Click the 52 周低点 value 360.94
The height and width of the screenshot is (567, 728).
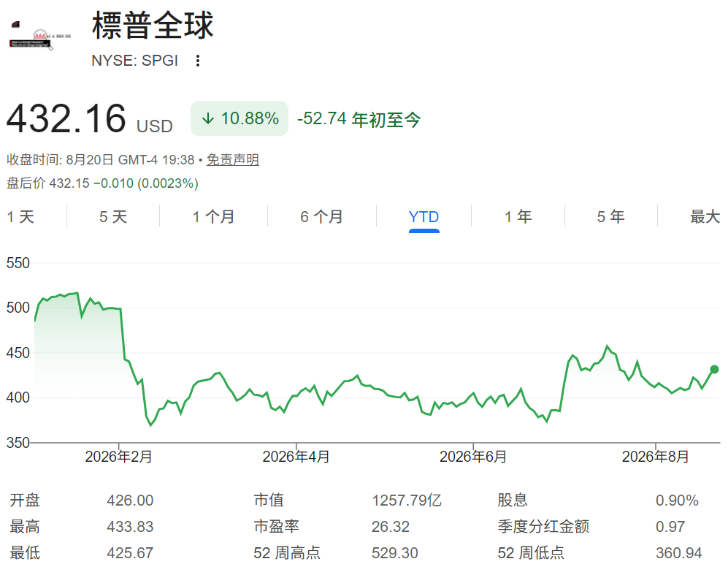(x=679, y=553)
